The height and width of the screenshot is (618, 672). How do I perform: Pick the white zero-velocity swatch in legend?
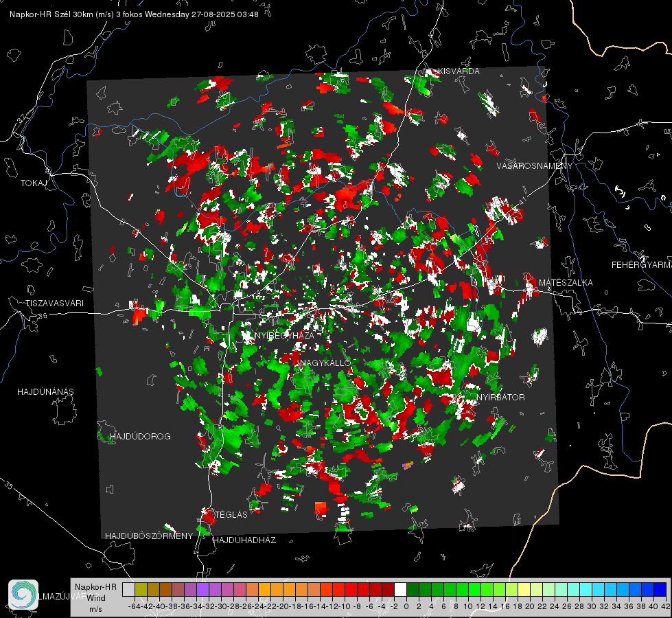click(400, 590)
